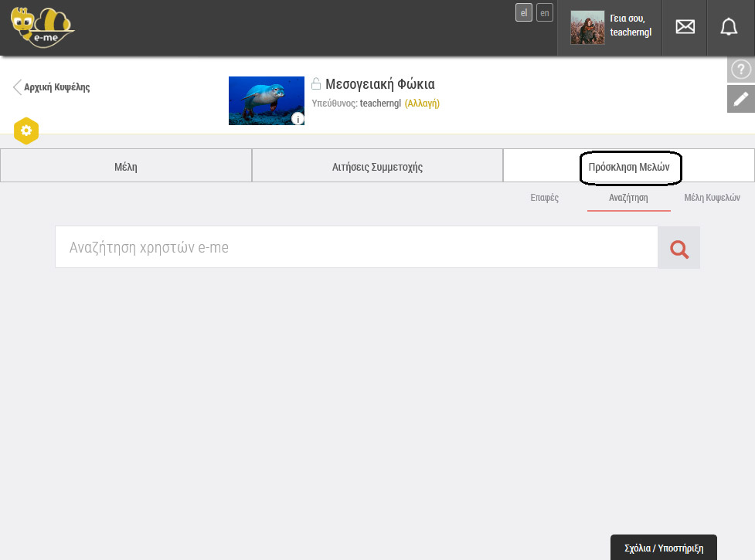
Task: Open Σχόλια / Υποστήριξη feedback button
Action: 664,548
